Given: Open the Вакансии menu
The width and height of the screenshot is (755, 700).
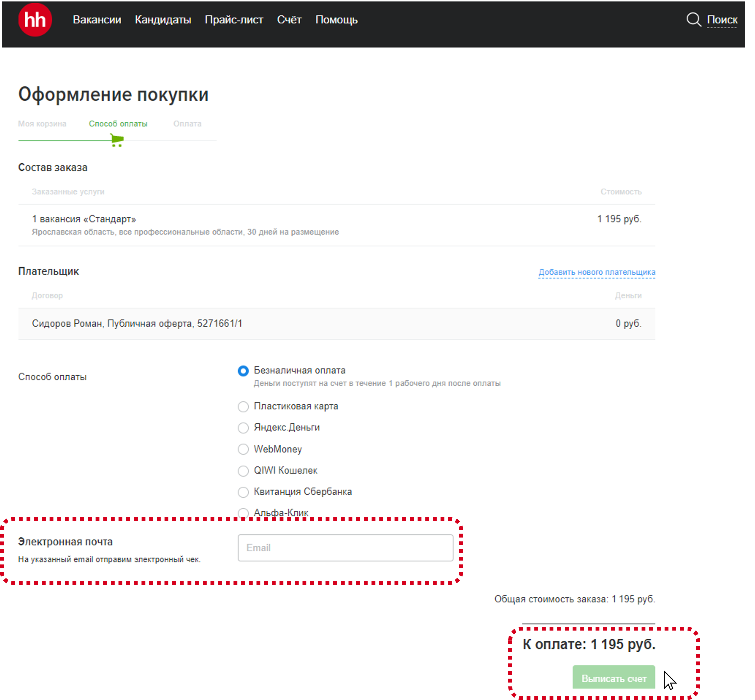Looking at the screenshot, I should (x=97, y=20).
